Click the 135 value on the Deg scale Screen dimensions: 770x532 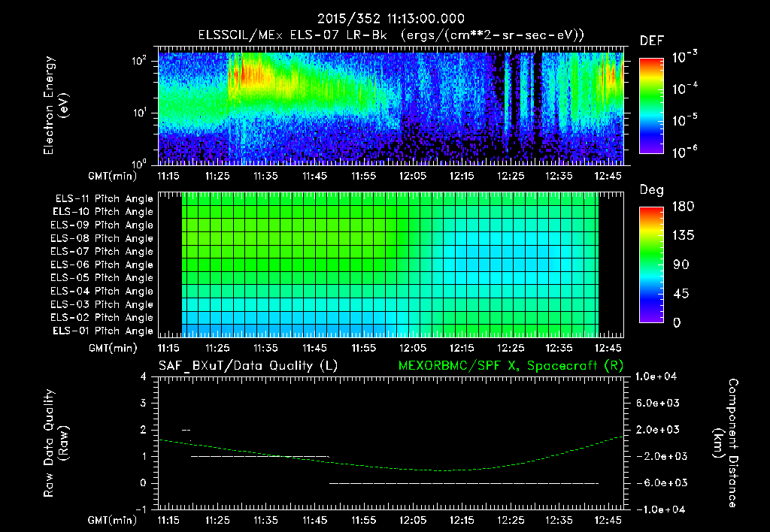click(x=684, y=236)
